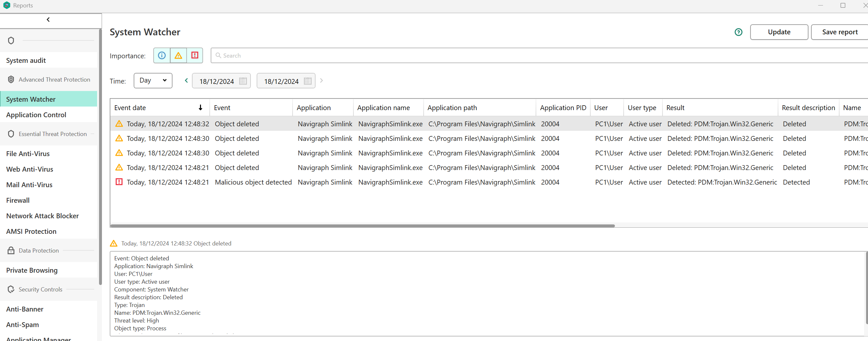Maximize the Reports window
The image size is (868, 341).
[x=843, y=6]
